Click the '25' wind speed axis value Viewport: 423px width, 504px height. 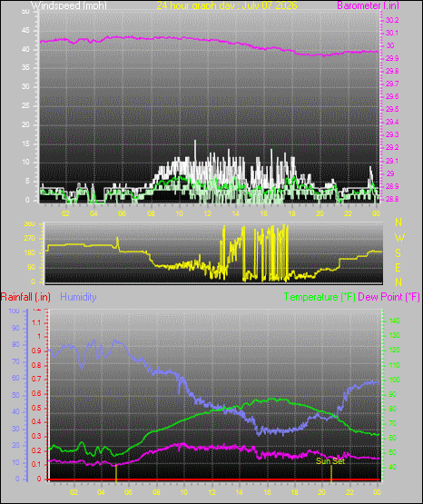click(25, 105)
